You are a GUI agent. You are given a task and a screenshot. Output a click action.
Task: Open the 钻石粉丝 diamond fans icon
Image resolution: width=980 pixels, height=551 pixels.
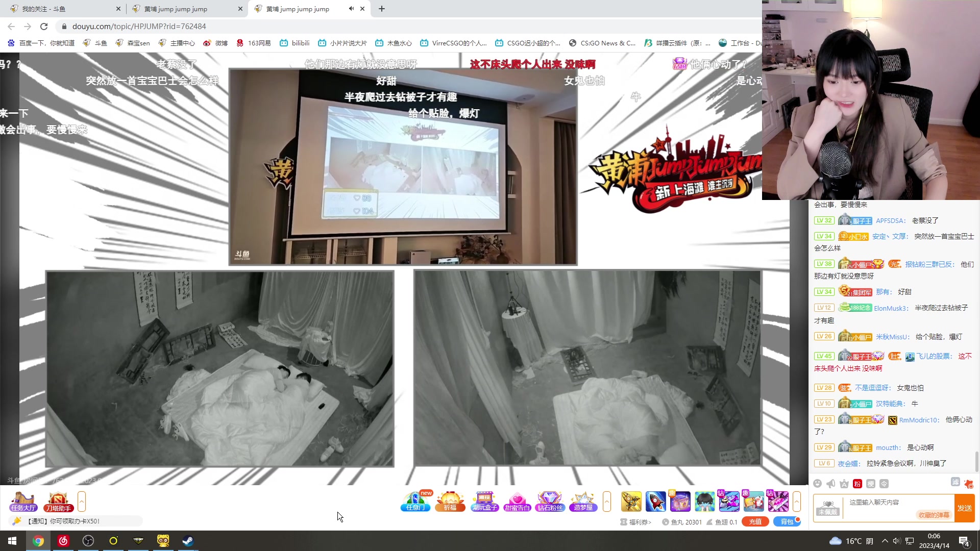[550, 502]
